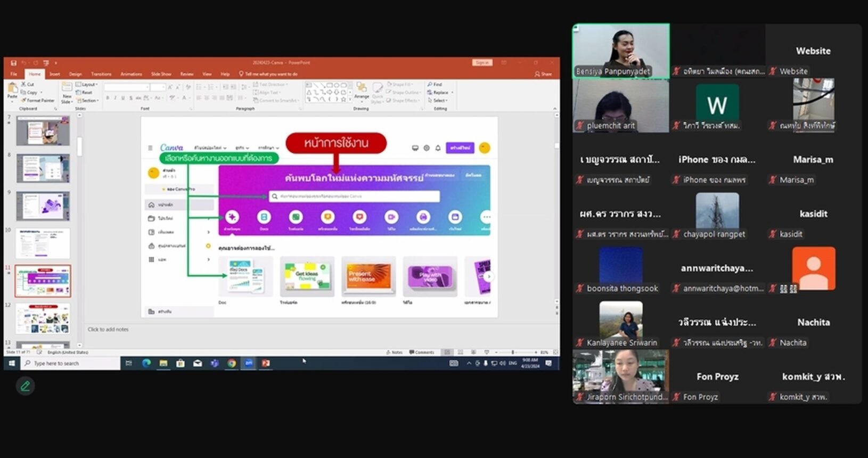This screenshot has width=868, height=458.
Task: Expand the Shape Effects dropdown
Action: coord(402,100)
